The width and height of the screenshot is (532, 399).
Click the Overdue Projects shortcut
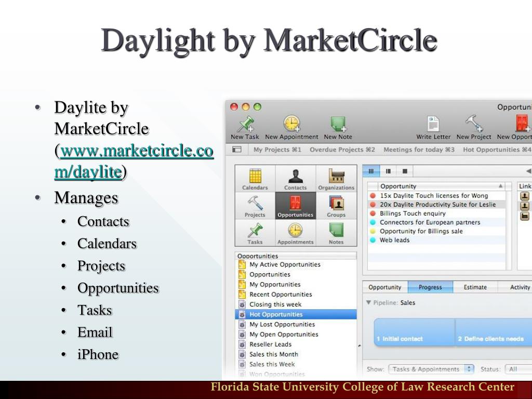pyautogui.click(x=342, y=150)
